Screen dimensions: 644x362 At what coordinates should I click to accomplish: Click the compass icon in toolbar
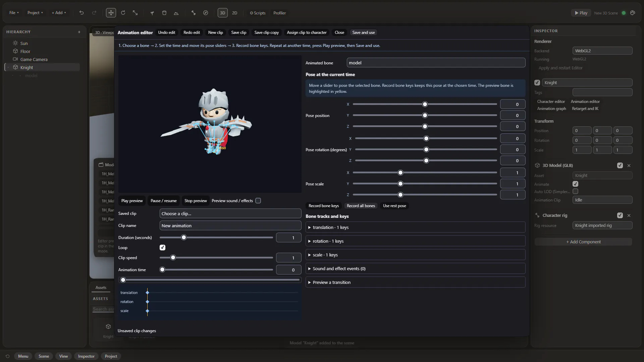coord(206,13)
